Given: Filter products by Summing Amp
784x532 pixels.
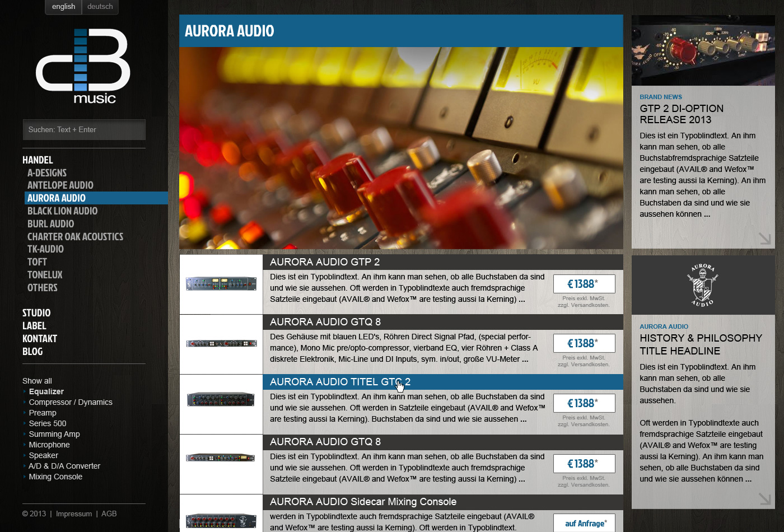Looking at the screenshot, I should pyautogui.click(x=54, y=434).
